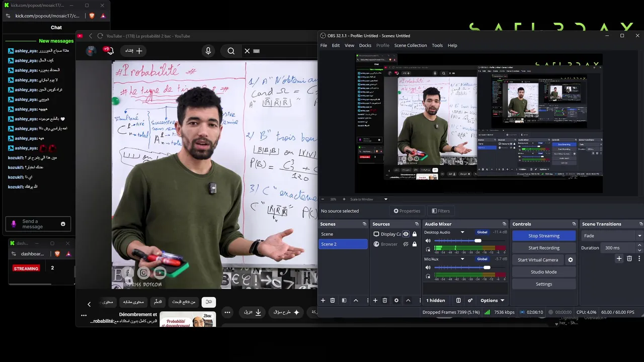Expand Mic/Aux options arrow

pos(462,259)
